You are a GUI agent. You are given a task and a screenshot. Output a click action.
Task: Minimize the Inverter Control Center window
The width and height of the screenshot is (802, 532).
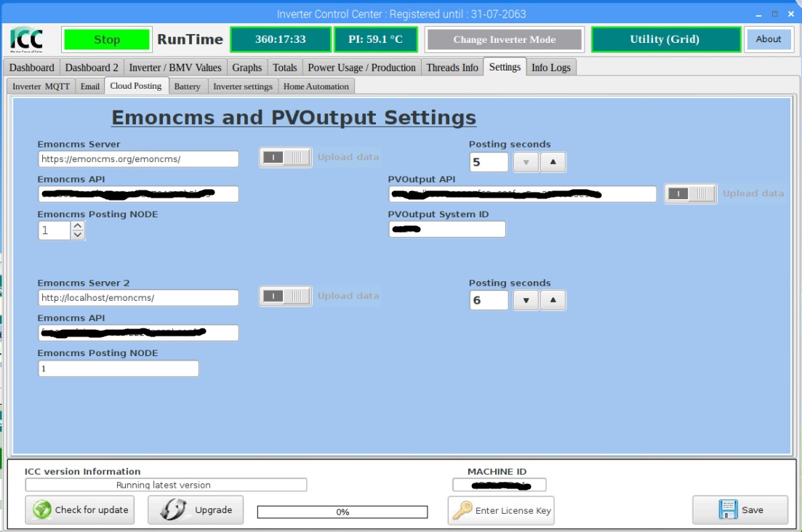click(x=758, y=15)
